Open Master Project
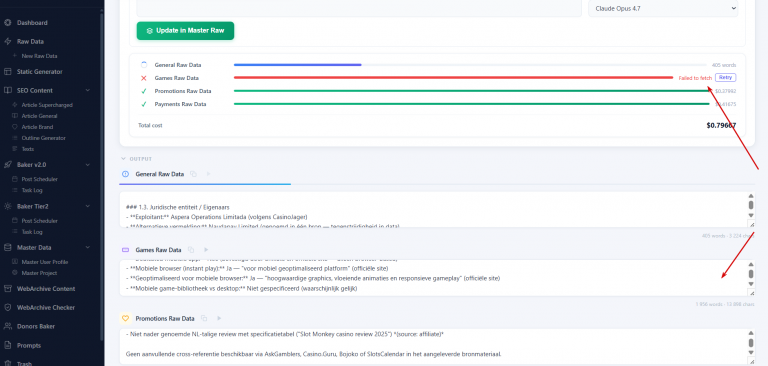768x366 pixels. point(39,273)
